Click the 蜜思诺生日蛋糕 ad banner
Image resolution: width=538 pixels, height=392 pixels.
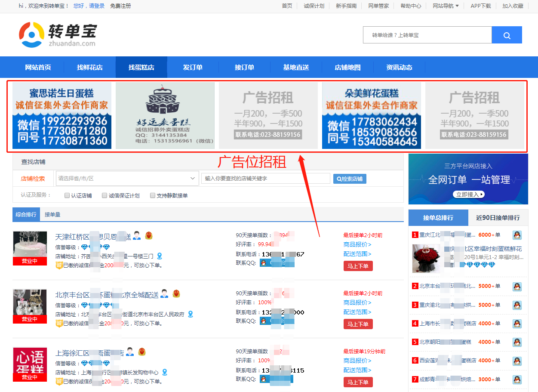click(62, 115)
